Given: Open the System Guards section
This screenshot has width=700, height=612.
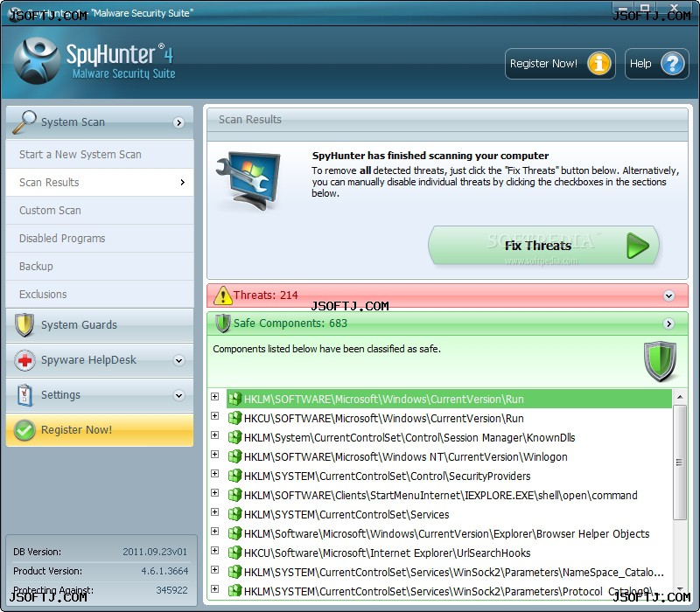Looking at the screenshot, I should pyautogui.click(x=100, y=325).
